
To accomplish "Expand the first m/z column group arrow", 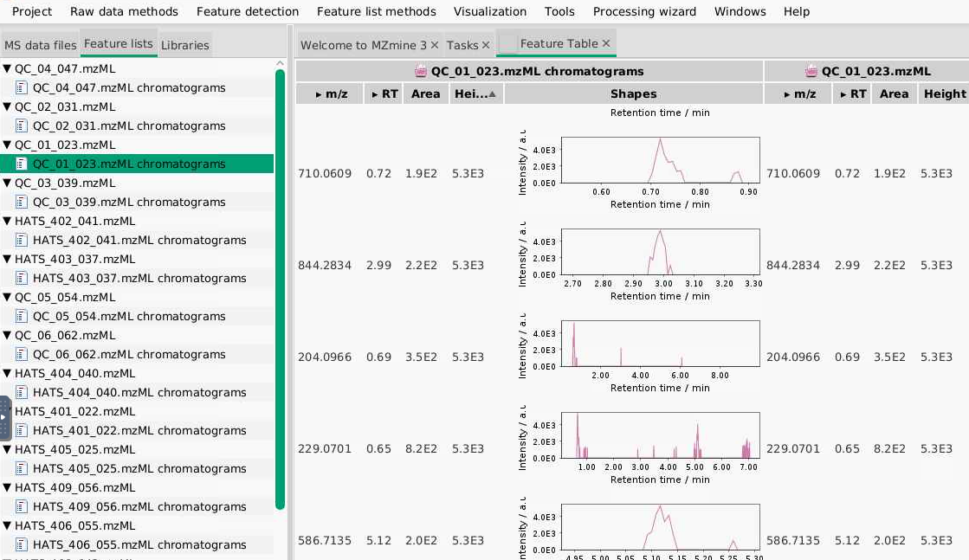I will (x=319, y=94).
